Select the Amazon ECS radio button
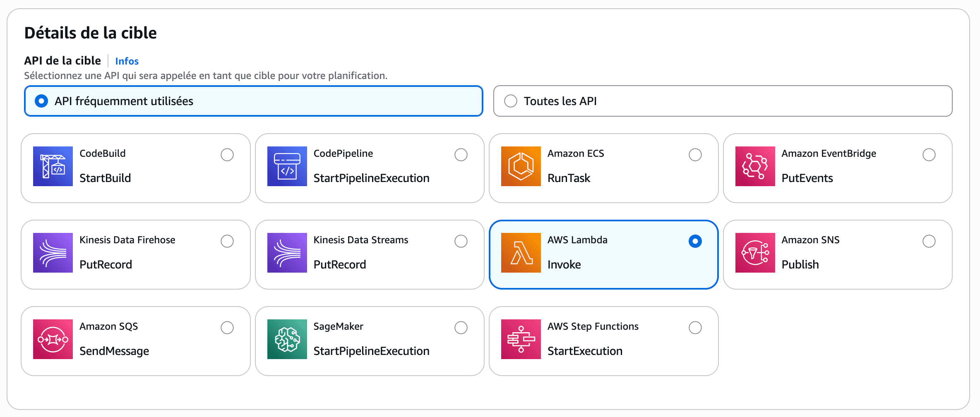The height and width of the screenshot is (417, 980). [x=695, y=155]
